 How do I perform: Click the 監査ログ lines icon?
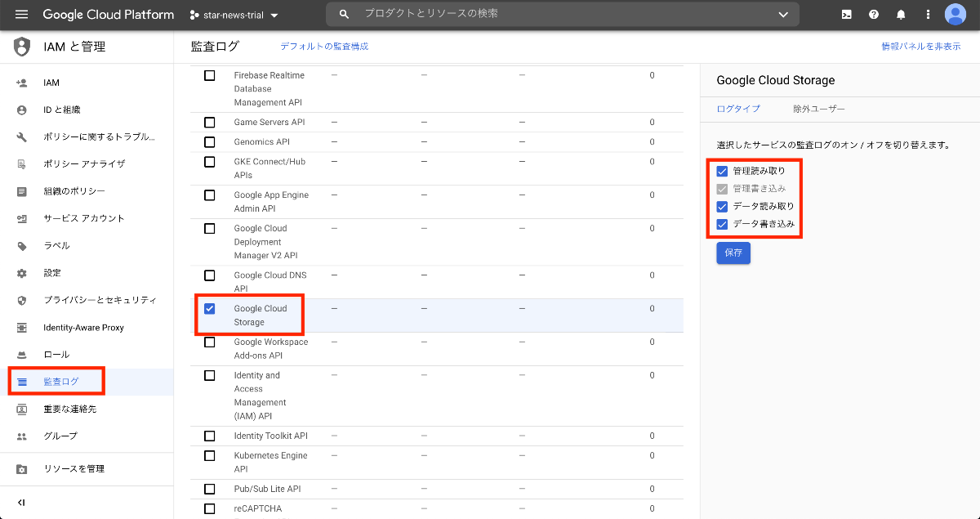[22, 382]
